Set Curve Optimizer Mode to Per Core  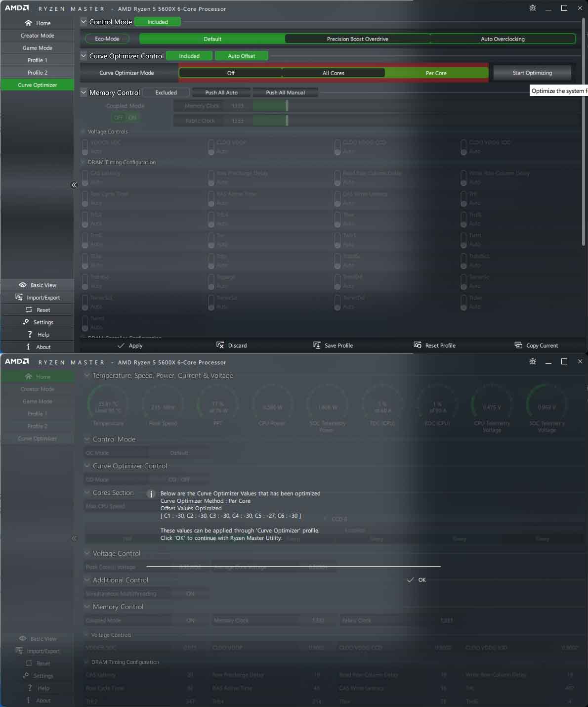click(436, 73)
